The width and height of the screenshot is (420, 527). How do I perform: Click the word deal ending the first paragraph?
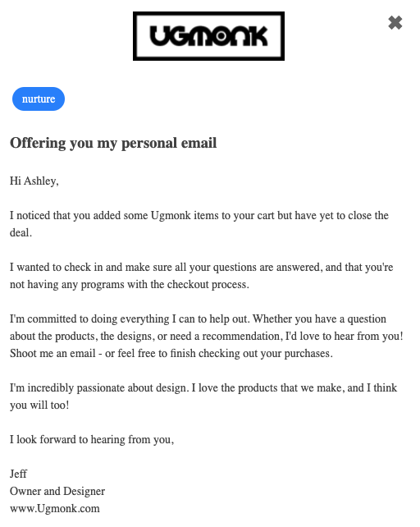pos(21,232)
